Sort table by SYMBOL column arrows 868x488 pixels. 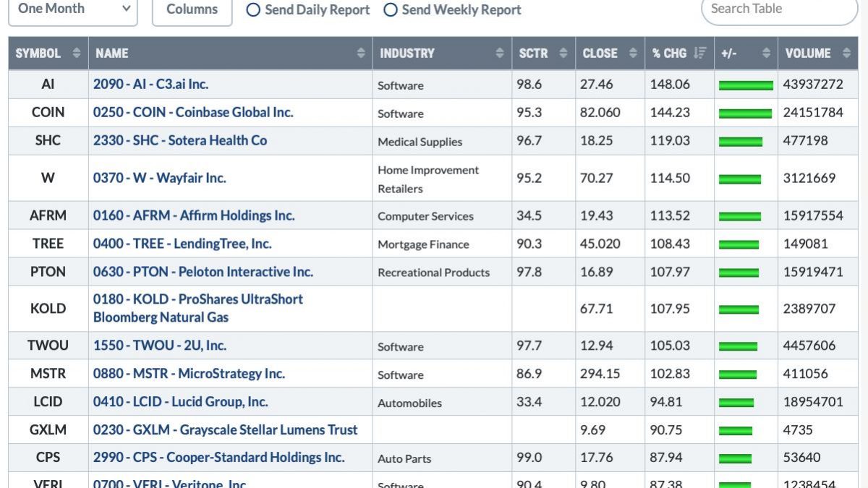coord(77,53)
